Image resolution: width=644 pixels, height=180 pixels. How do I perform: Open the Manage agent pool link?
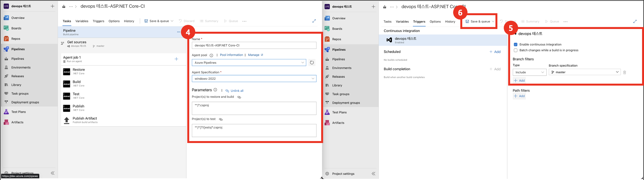(x=256, y=55)
